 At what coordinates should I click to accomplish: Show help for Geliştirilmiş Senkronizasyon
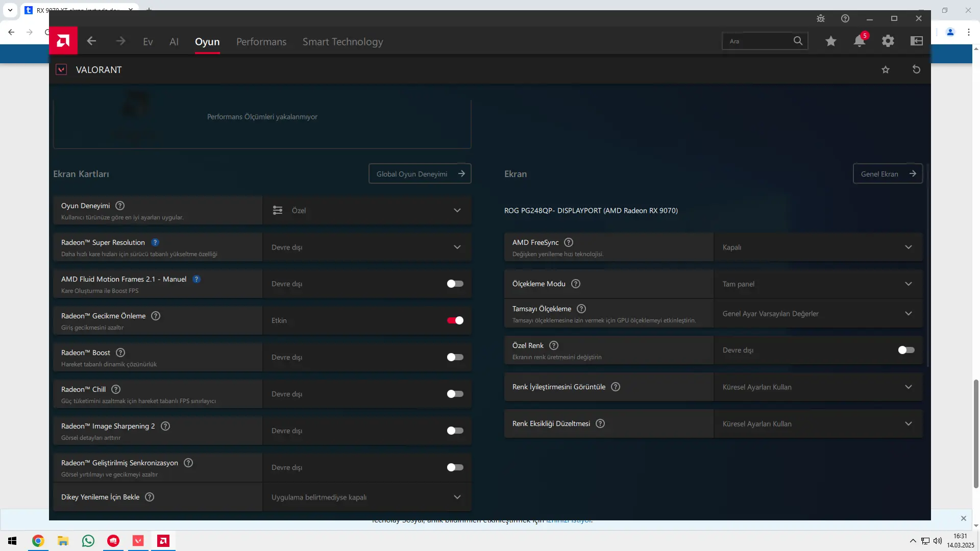188,463
